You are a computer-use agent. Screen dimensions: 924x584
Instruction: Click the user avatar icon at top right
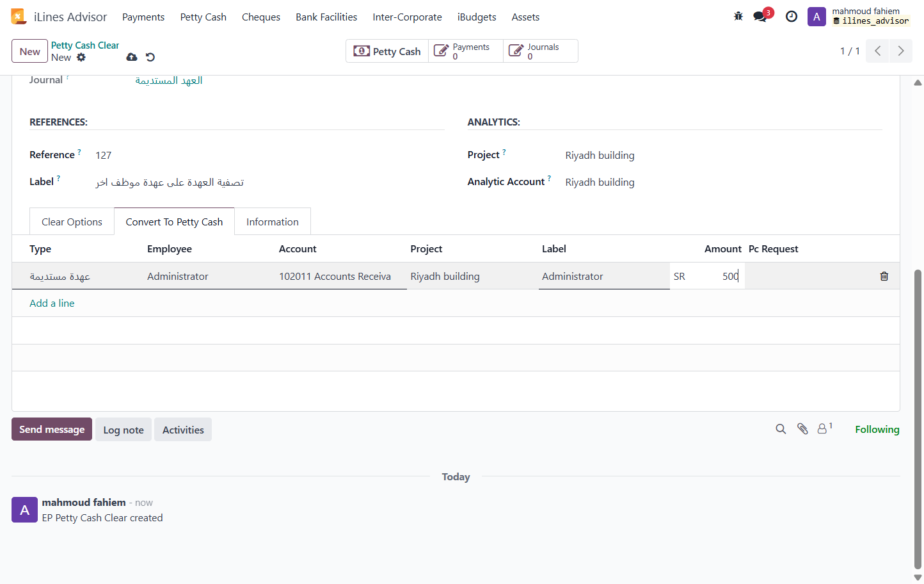pos(816,17)
